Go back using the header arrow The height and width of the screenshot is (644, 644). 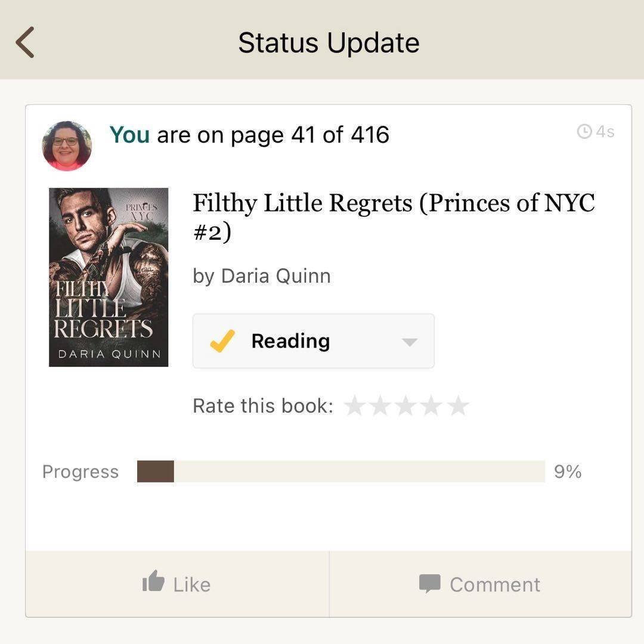pyautogui.click(x=25, y=42)
